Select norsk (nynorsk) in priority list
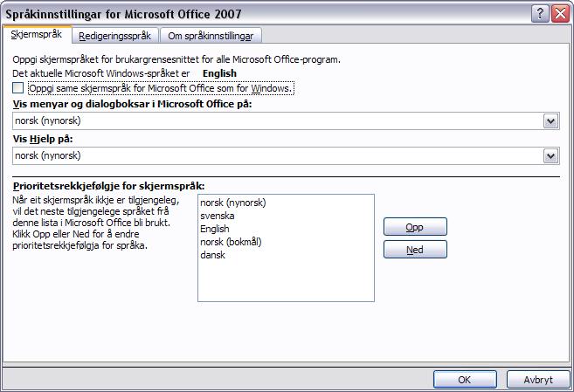Image resolution: width=574 pixels, height=392 pixels. [x=232, y=203]
